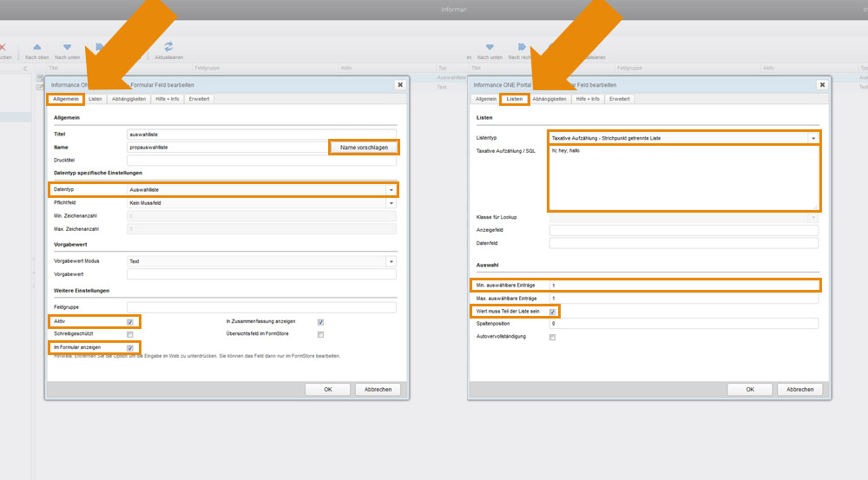Open Erweitert tab in right dialog
This screenshot has height=480, width=868.
pyautogui.click(x=619, y=99)
